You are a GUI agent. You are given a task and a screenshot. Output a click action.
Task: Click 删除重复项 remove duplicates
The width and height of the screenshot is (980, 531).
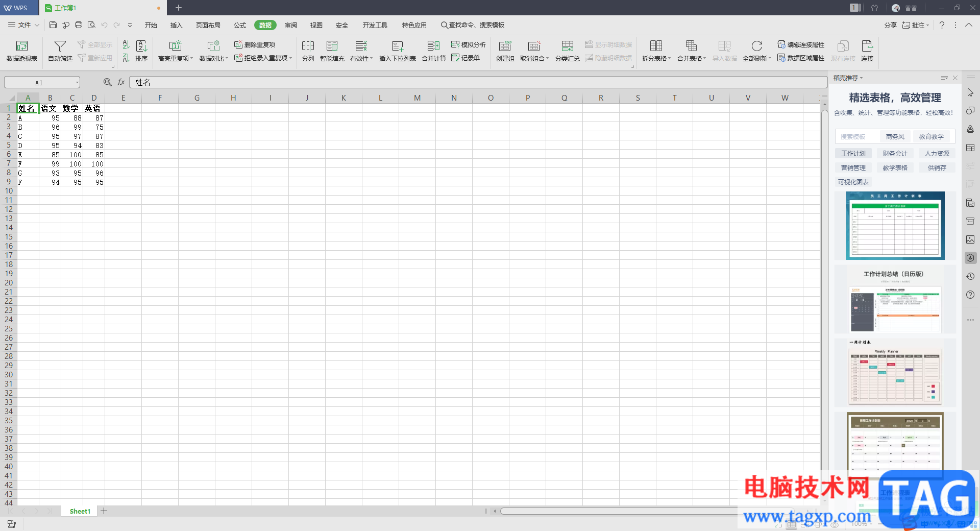[x=255, y=45]
